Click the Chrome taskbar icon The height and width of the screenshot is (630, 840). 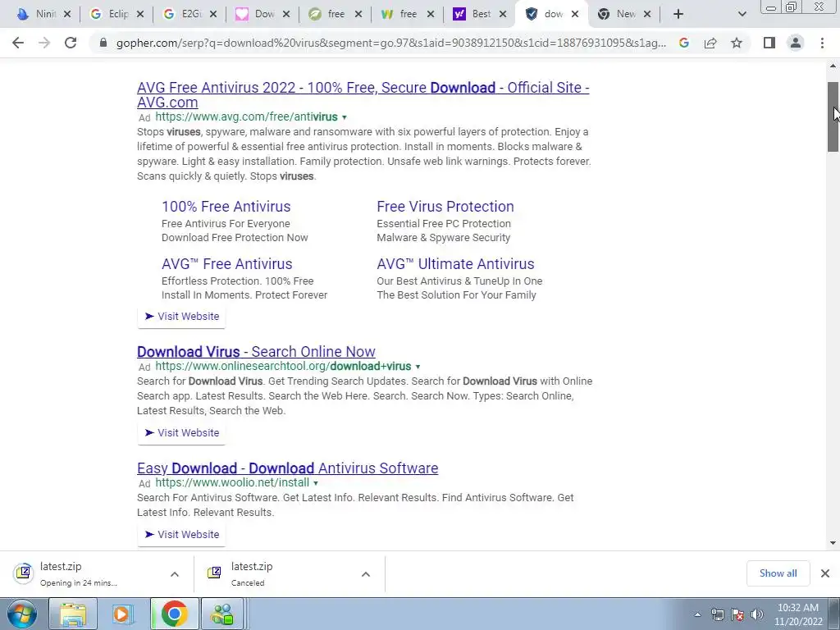(x=174, y=614)
